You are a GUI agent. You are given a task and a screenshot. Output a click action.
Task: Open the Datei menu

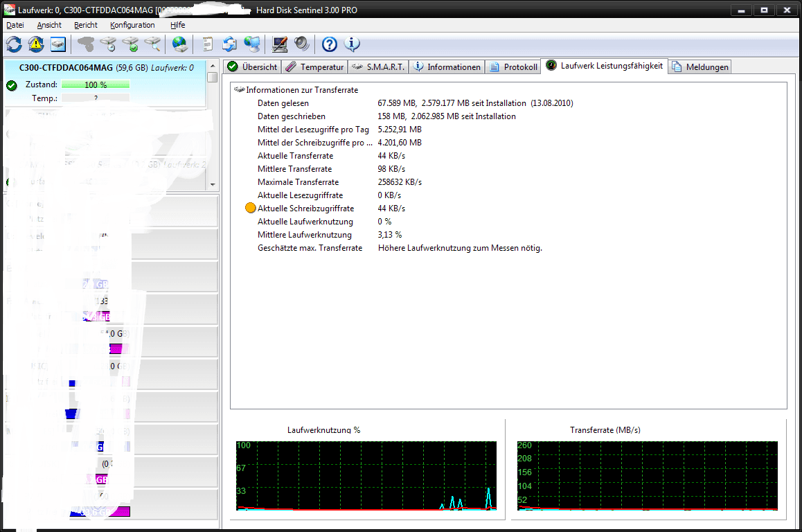coord(15,25)
